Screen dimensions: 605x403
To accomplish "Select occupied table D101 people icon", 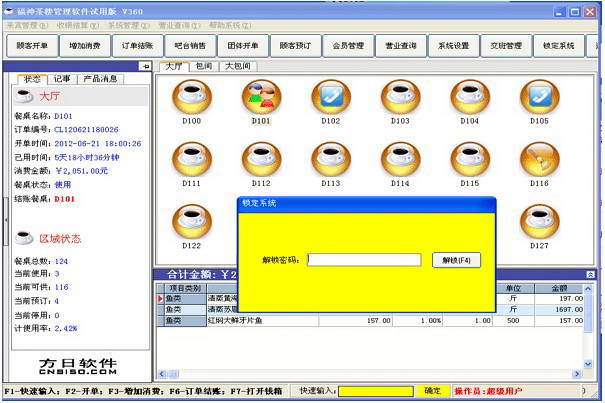I will coord(261,97).
